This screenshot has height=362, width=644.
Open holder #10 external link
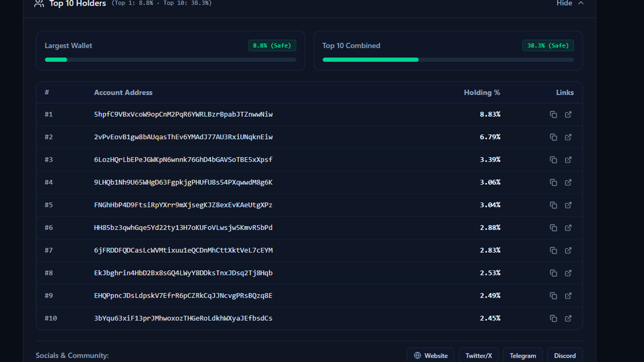[x=568, y=318]
